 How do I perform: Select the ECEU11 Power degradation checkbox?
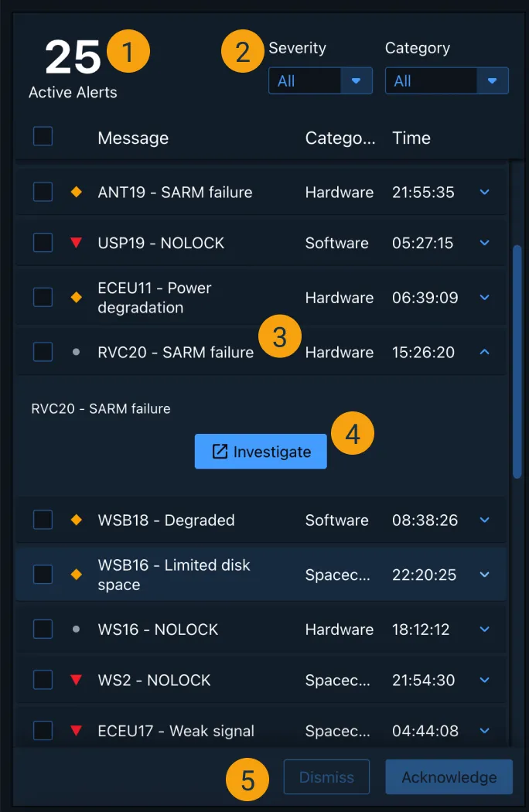tap(43, 297)
